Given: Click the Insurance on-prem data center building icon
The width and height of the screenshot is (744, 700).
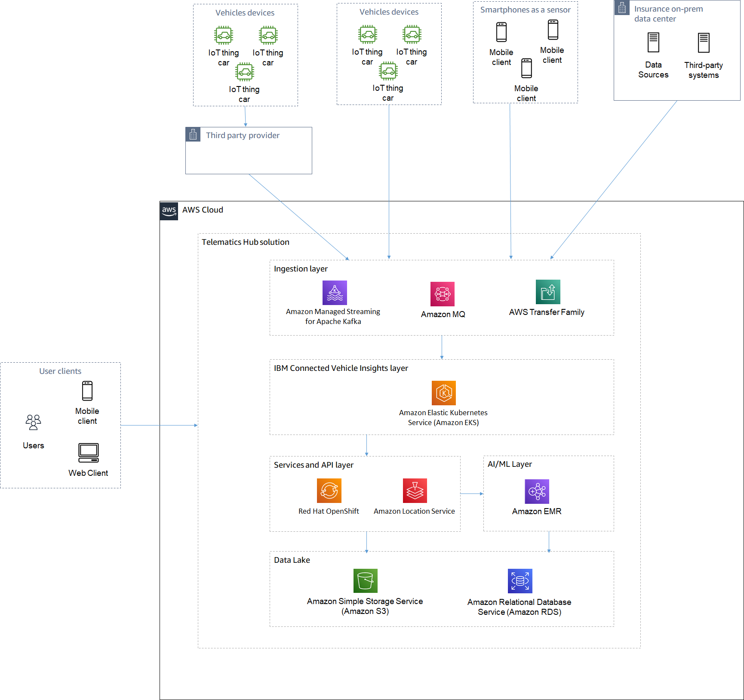Looking at the screenshot, I should pyautogui.click(x=622, y=7).
